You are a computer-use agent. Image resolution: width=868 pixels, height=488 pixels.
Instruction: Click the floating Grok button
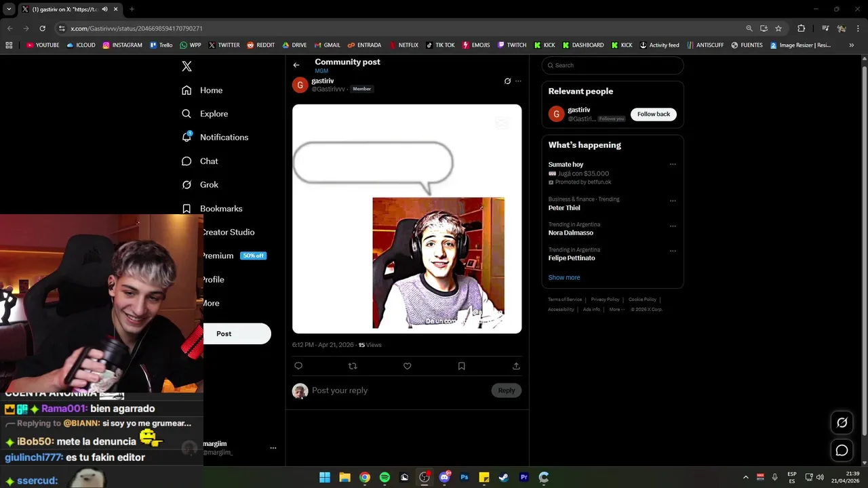[x=842, y=423]
